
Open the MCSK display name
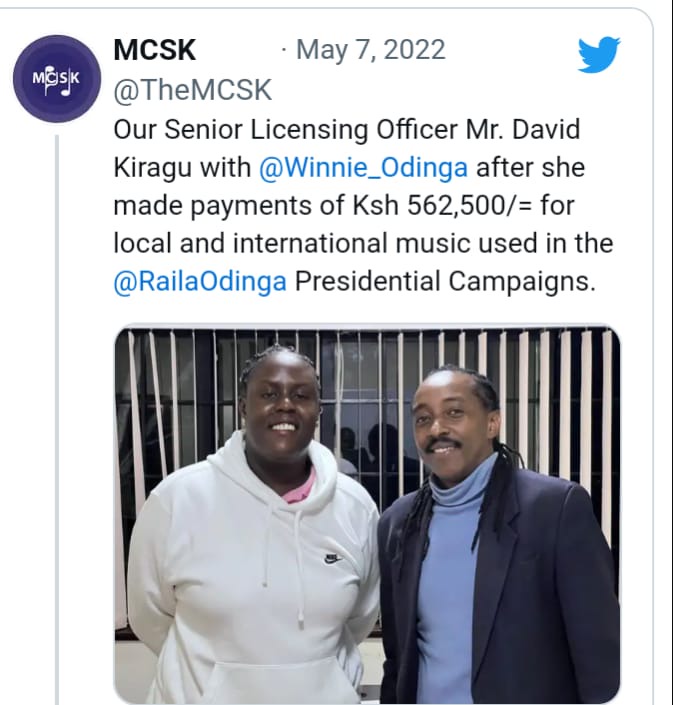coord(155,50)
